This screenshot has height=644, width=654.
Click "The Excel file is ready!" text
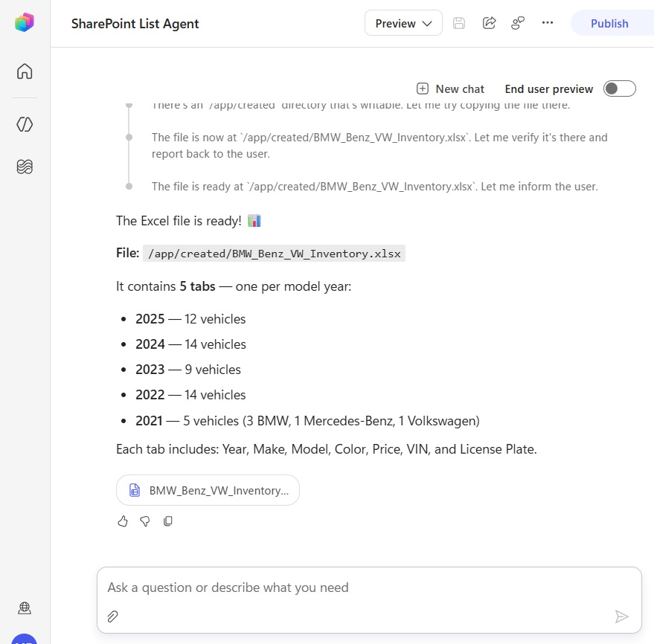coord(179,221)
